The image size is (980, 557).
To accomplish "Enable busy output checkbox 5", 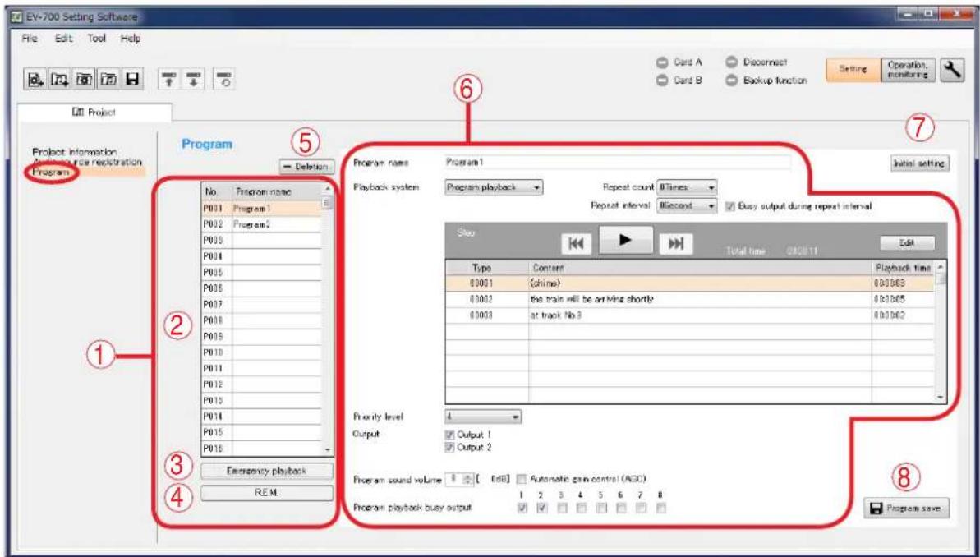I will point(602,509).
